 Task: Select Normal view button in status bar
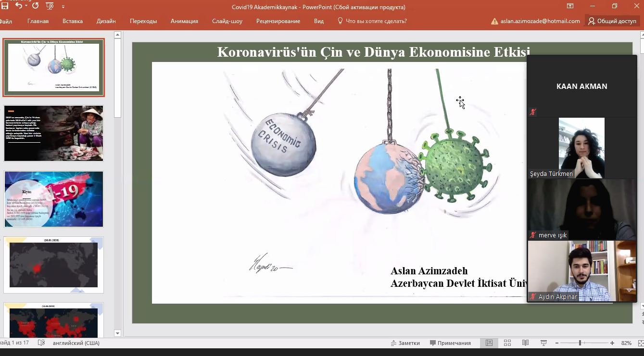point(489,343)
